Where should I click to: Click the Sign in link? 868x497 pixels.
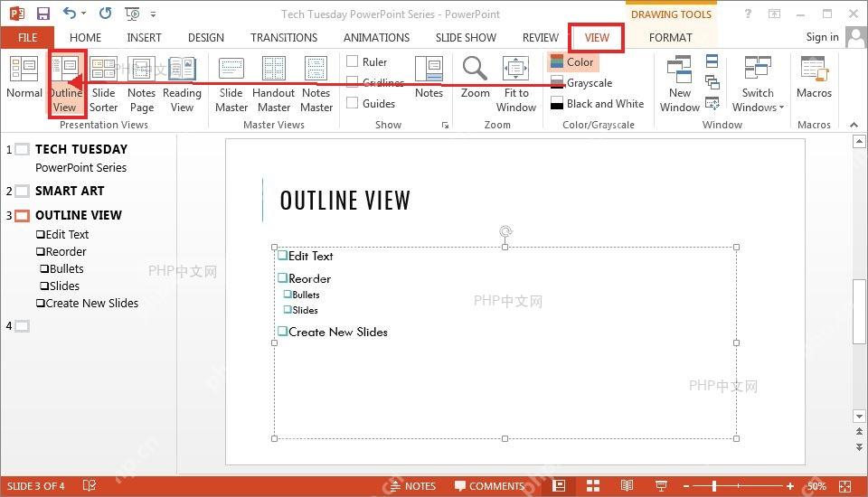(x=822, y=37)
